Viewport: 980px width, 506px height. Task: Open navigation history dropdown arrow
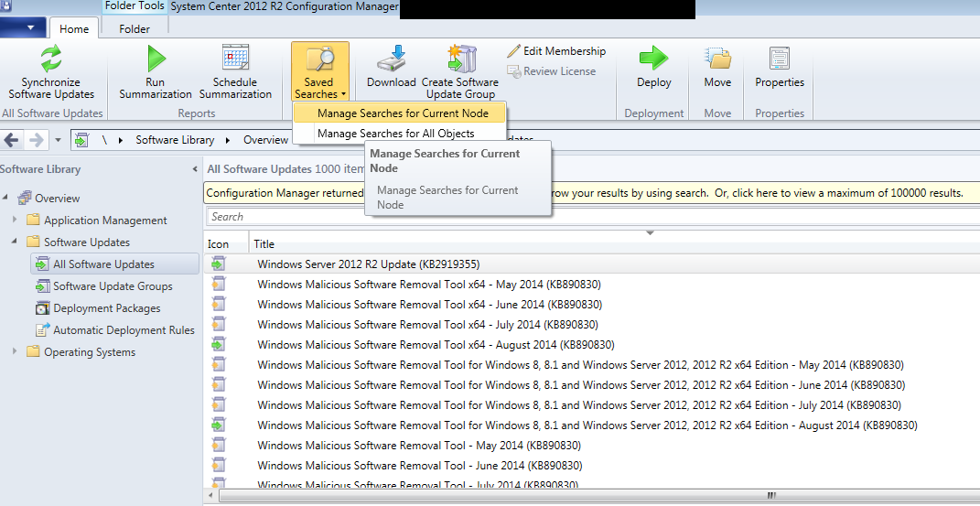[59, 141]
